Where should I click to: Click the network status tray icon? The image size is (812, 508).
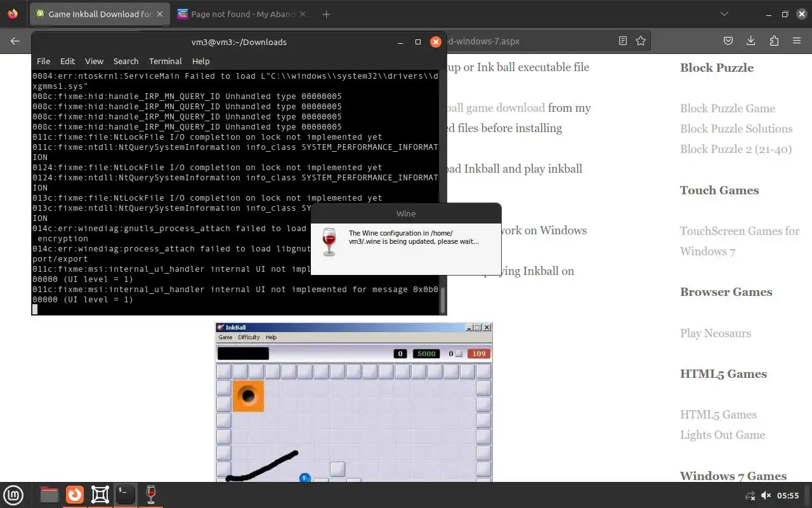pos(750,495)
